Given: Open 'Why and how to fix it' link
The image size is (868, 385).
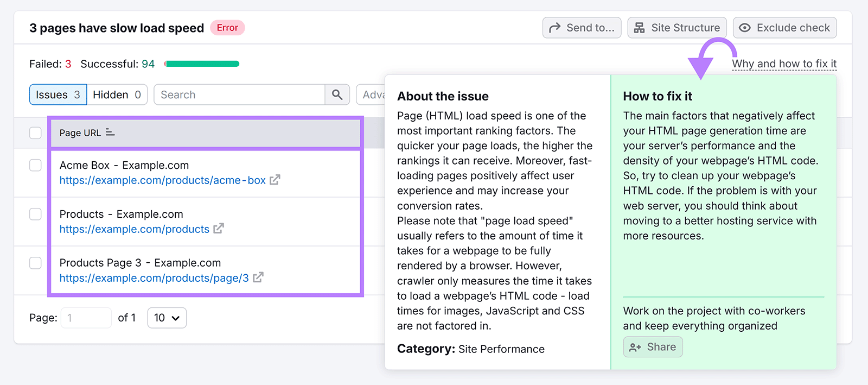Looking at the screenshot, I should 784,64.
